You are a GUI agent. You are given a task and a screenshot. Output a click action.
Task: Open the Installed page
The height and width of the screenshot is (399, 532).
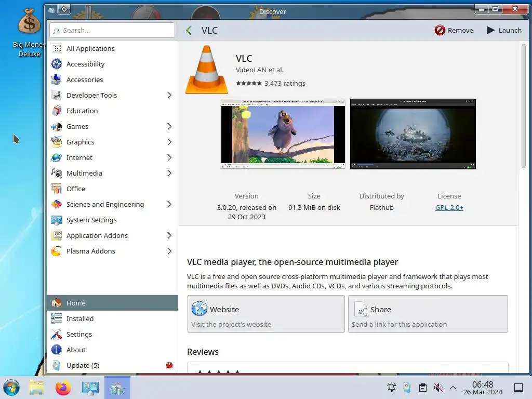pyautogui.click(x=112, y=318)
